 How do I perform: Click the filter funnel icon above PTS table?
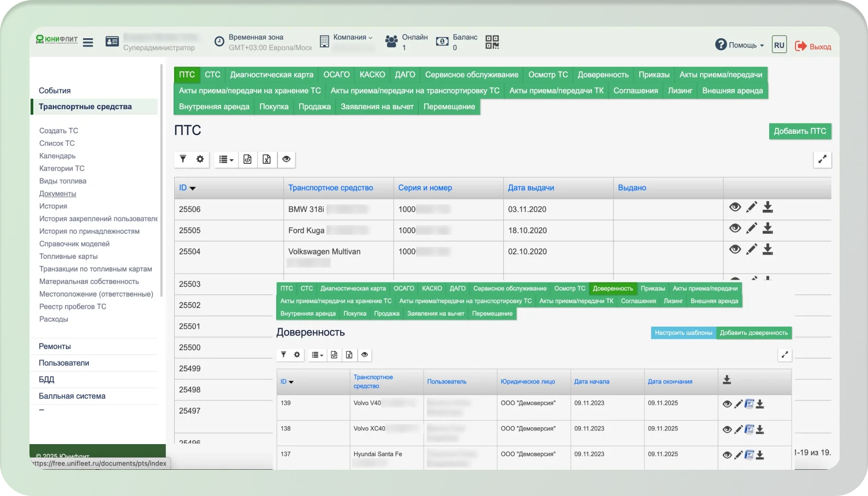183,159
